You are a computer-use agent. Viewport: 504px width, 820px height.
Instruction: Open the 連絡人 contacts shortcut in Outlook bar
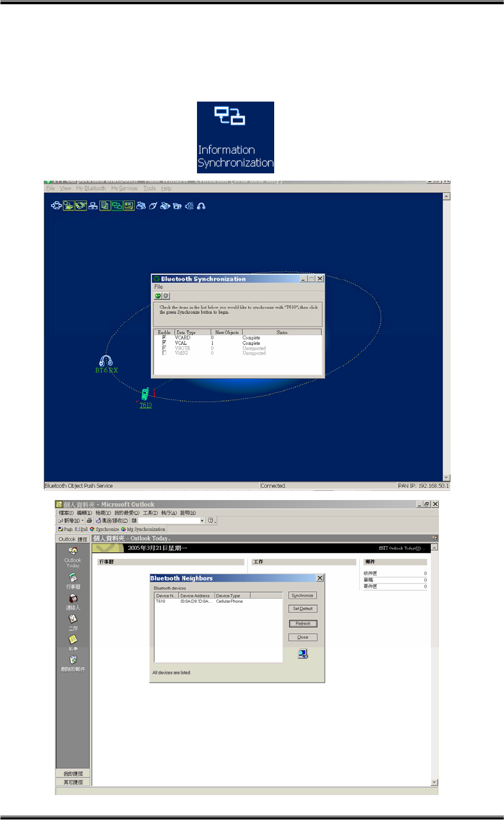pos(72,598)
